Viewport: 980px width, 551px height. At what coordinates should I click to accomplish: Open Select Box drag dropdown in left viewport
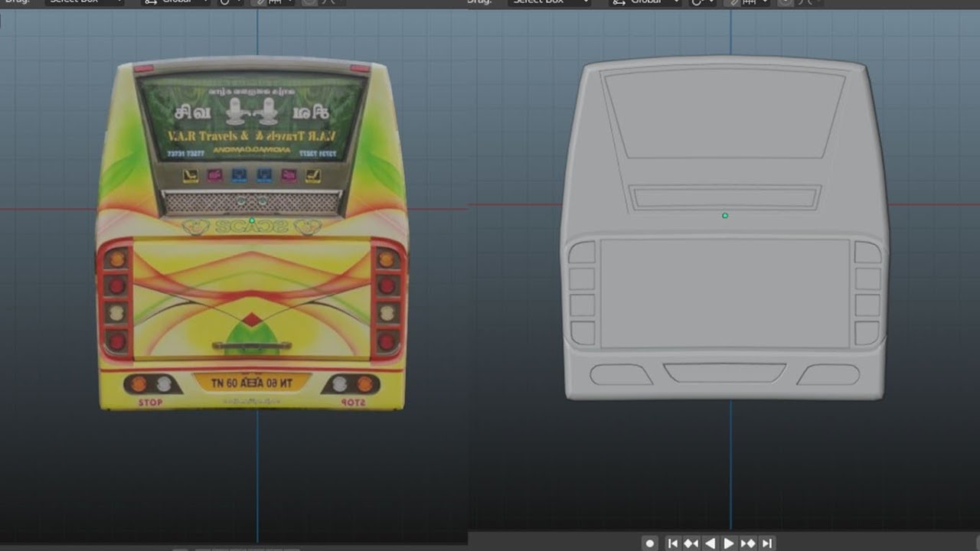click(x=84, y=2)
